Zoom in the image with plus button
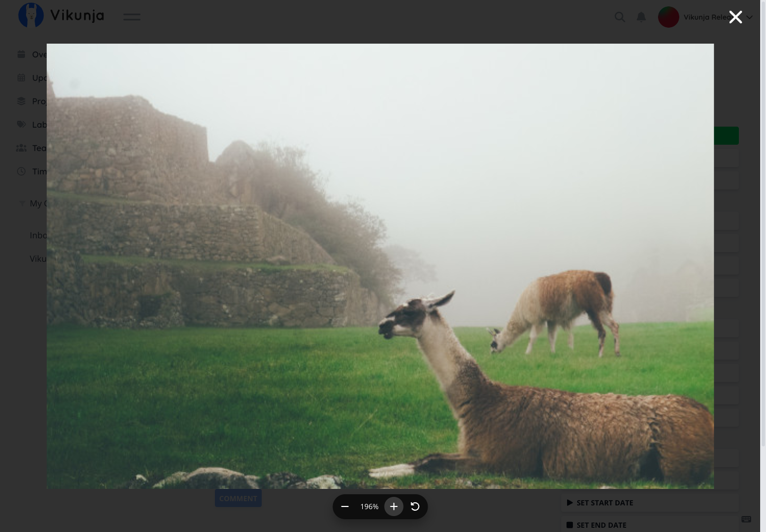Screen dimensions: 766x532 pyautogui.click(x=394, y=506)
